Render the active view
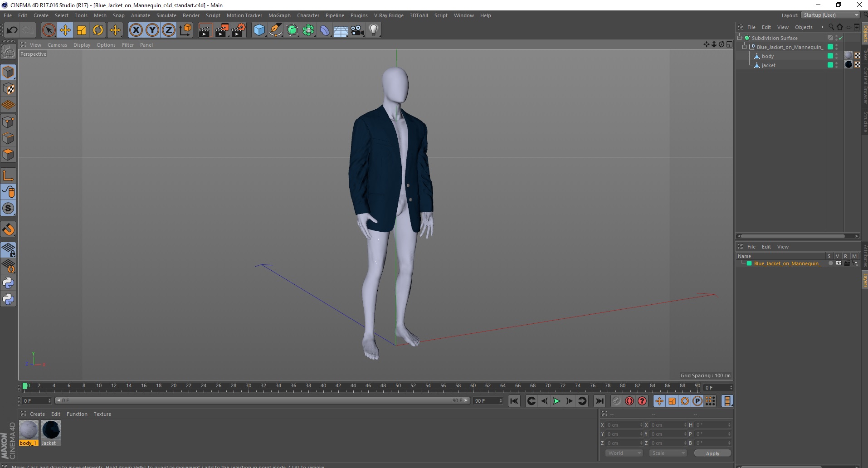Screen dimensions: 868x468 click(205, 30)
